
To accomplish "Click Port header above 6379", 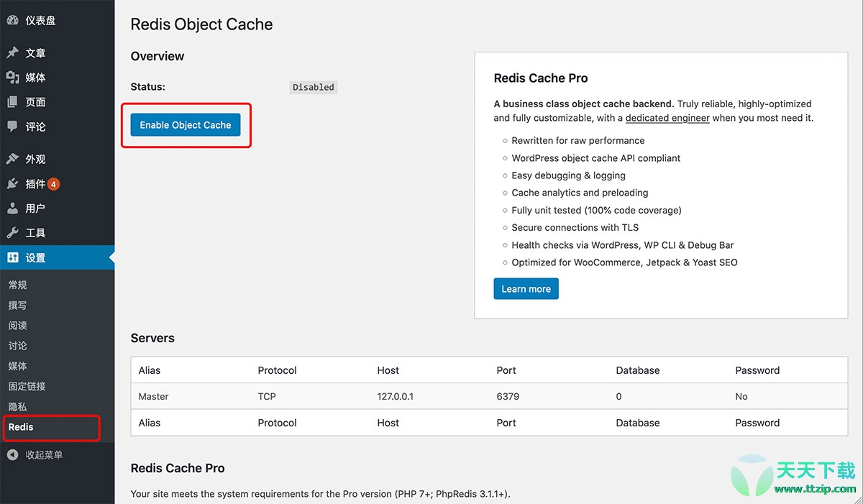I will (x=506, y=370).
